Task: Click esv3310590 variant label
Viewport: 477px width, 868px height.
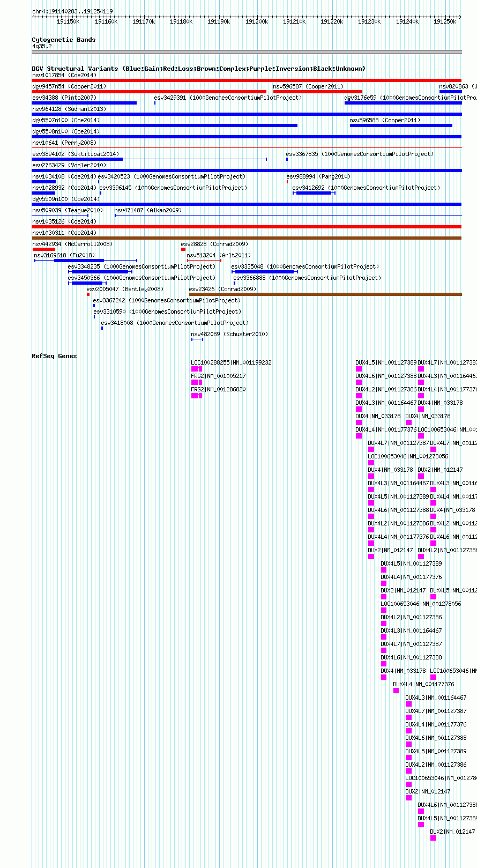Action: click(x=167, y=311)
